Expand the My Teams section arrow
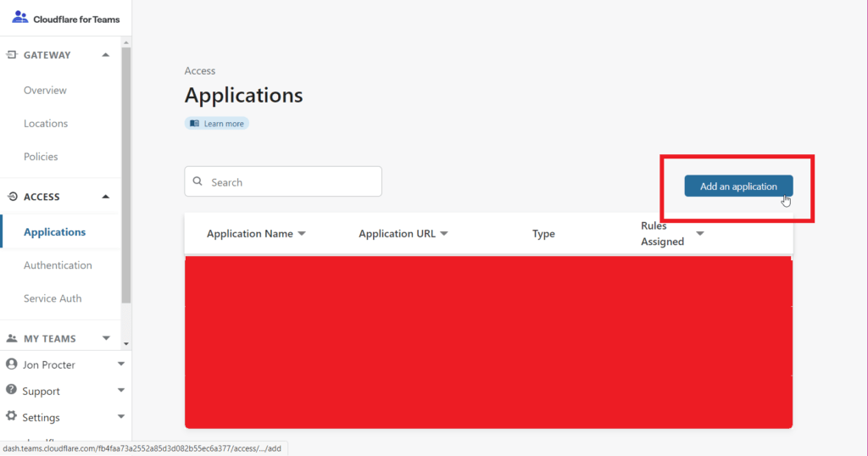Viewport: 868px width, 456px height. pyautogui.click(x=106, y=338)
